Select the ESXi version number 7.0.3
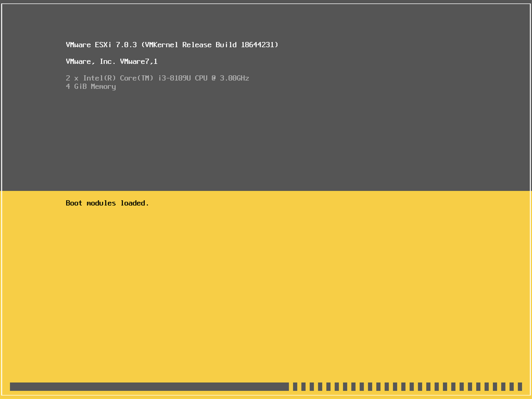 coord(127,45)
